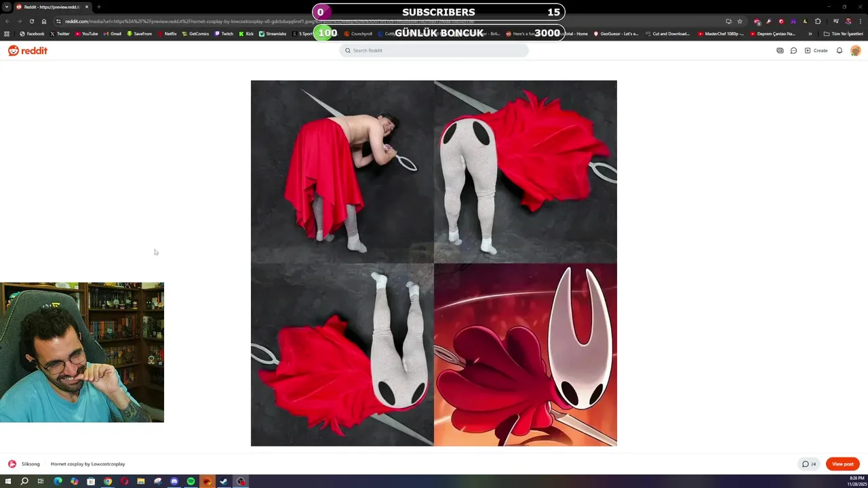Open Steam from taskbar
This screenshot has height=488, width=868.
(x=224, y=481)
